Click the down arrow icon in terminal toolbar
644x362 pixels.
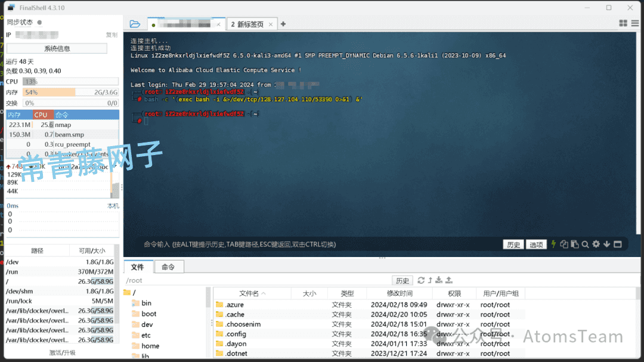tap(606, 245)
